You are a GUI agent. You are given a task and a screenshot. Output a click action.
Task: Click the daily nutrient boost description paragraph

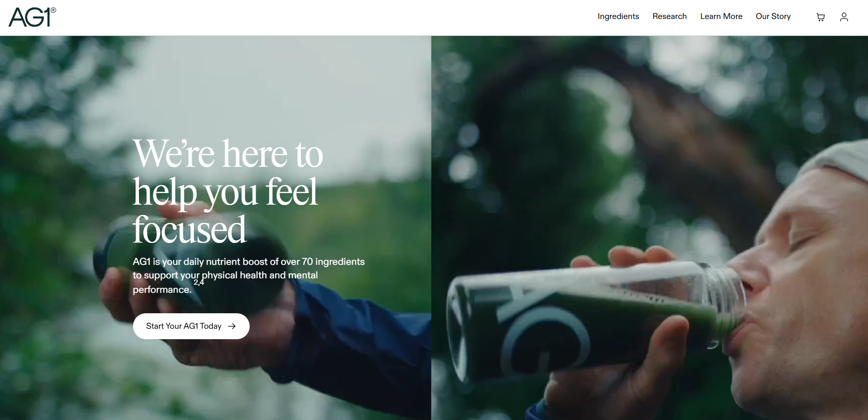pyautogui.click(x=249, y=275)
